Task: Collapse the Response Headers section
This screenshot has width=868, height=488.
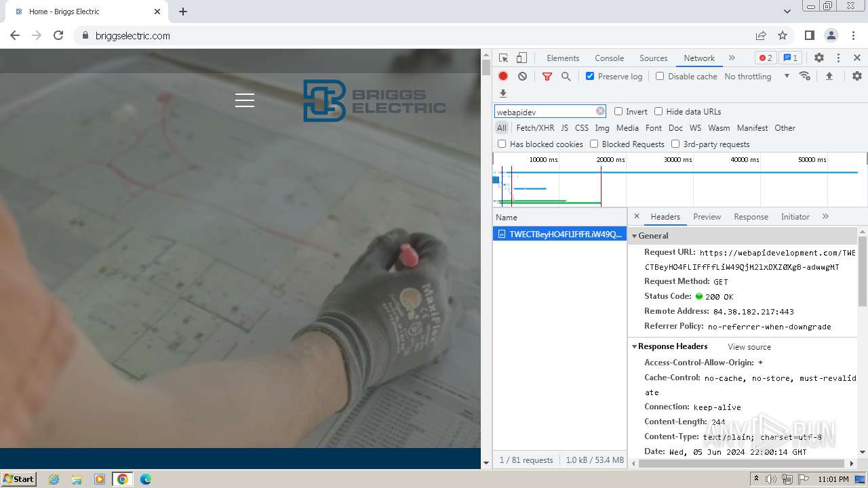Action: (635, 346)
